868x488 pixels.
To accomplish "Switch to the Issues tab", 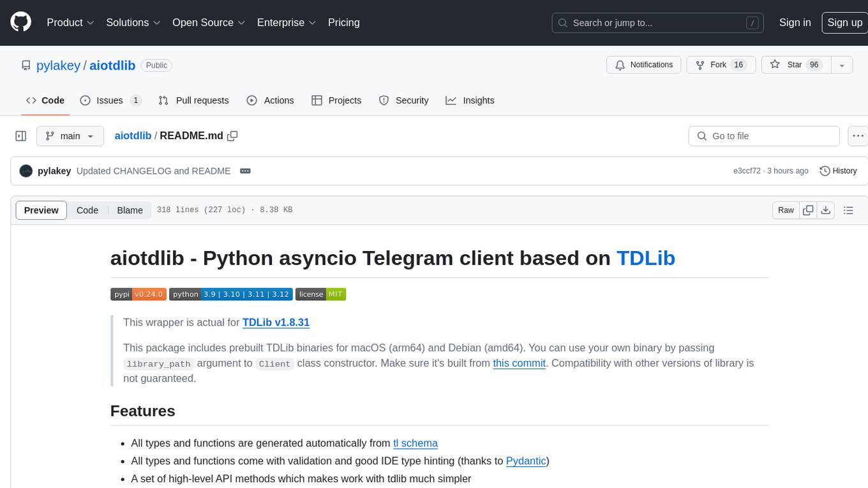I will point(111,100).
